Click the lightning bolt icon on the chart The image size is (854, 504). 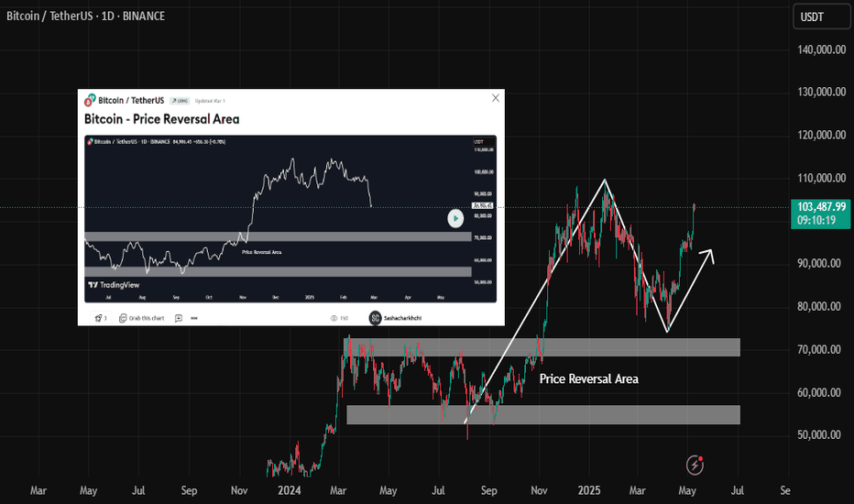tap(695, 465)
